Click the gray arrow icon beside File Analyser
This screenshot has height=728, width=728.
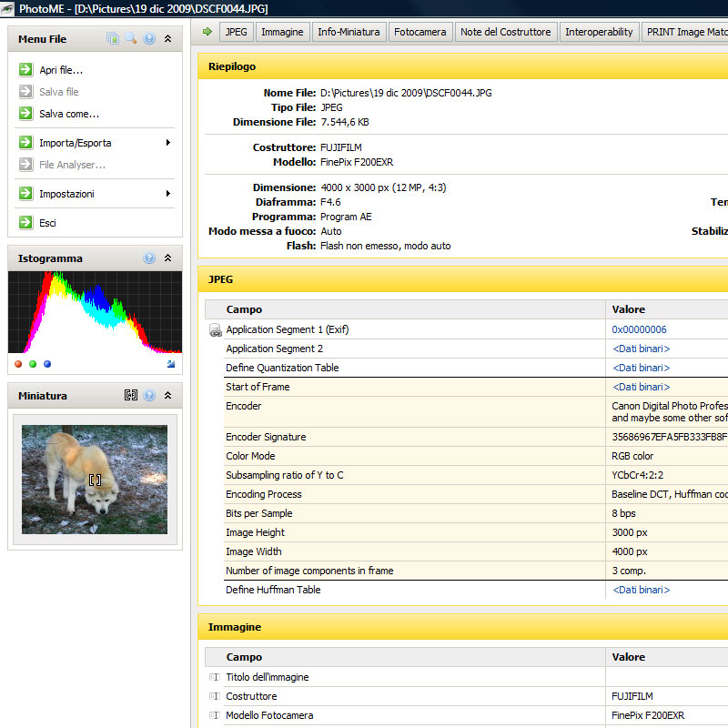pyautogui.click(x=26, y=165)
